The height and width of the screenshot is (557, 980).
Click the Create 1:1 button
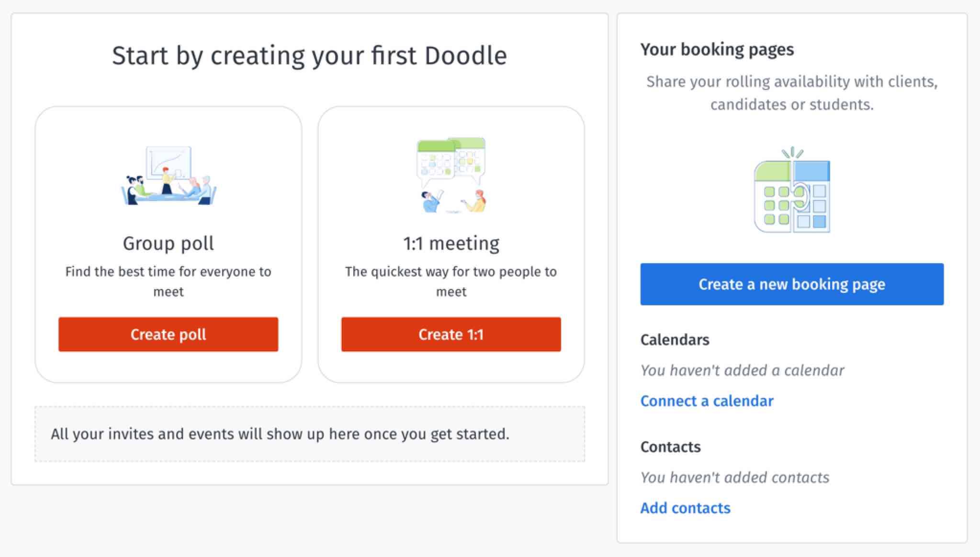tap(450, 334)
